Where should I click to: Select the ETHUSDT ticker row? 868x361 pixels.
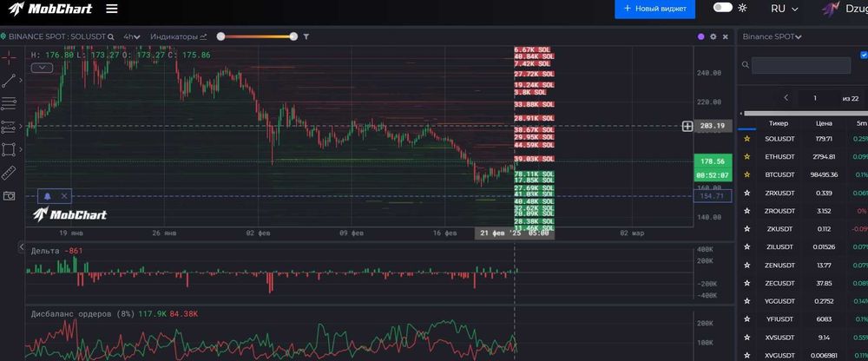coord(803,157)
